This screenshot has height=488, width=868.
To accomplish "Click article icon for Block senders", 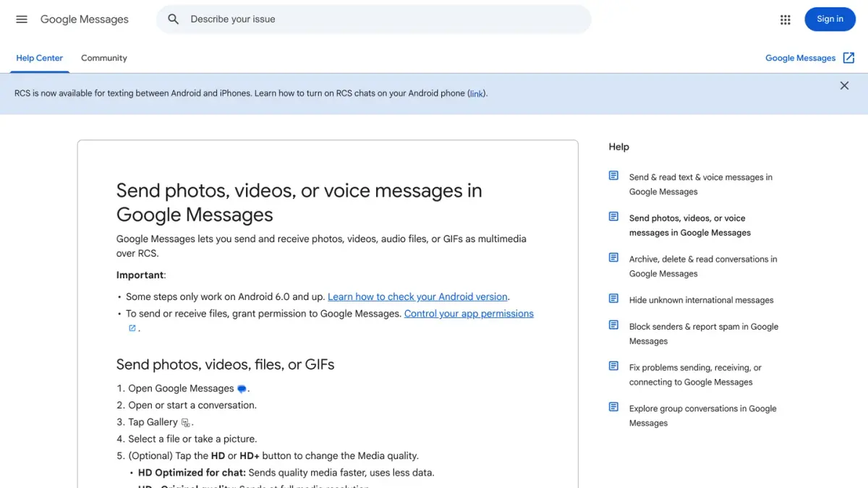I will (613, 325).
